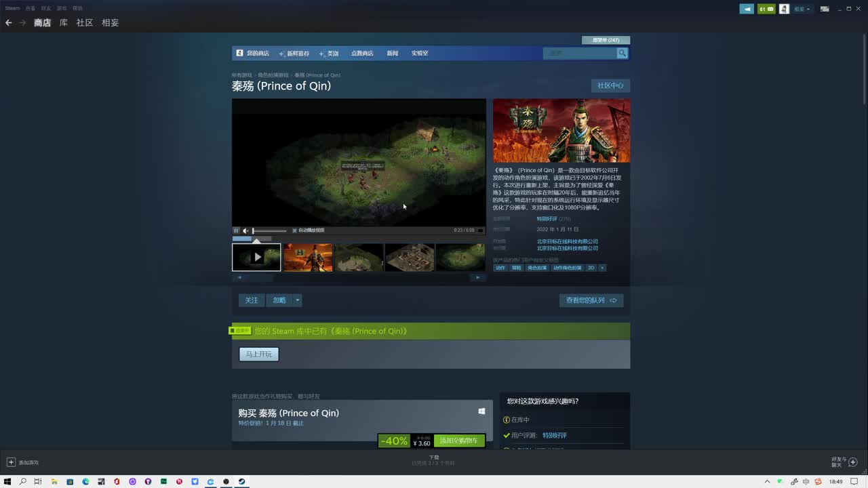Select the fortress interior screenshot thumbnail

point(410,258)
